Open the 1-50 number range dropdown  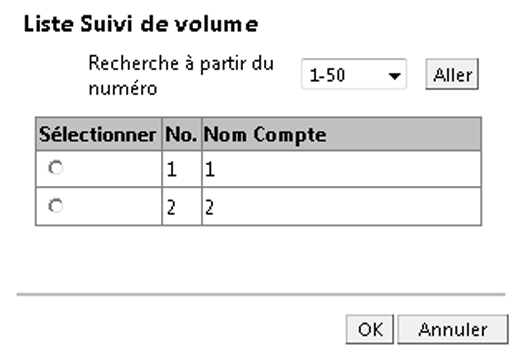[354, 74]
